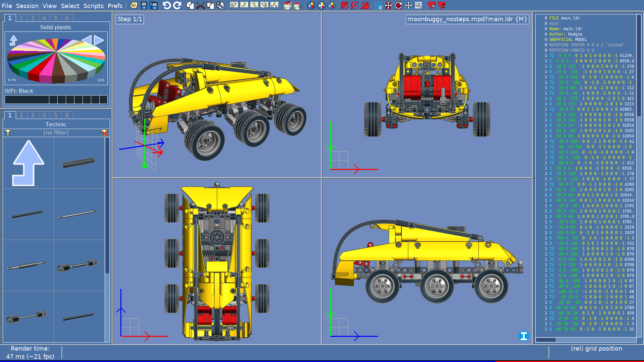Screen dimensions: 644x362
Task: Click the open file folder icon
Action: pos(133,5)
